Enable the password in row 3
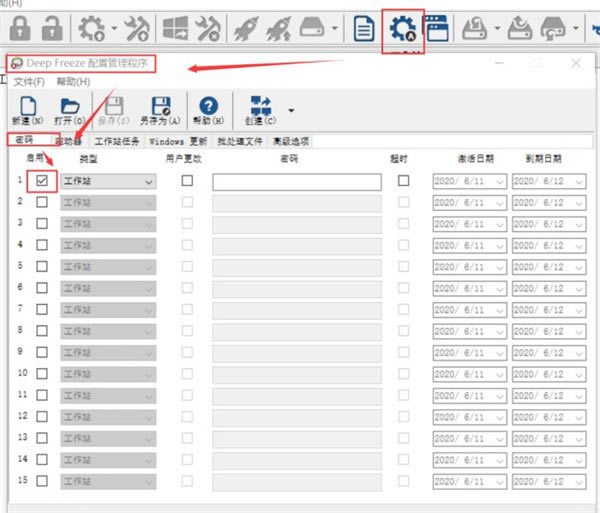 pos(42,223)
